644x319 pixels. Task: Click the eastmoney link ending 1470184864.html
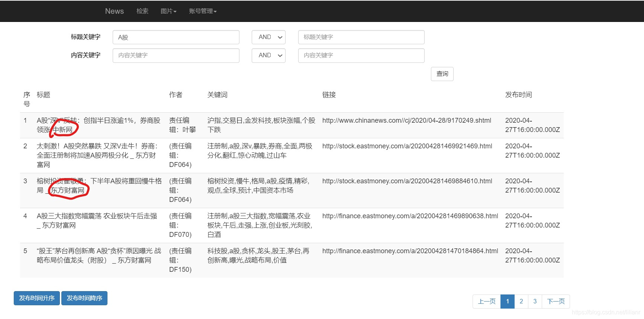pyautogui.click(x=410, y=251)
